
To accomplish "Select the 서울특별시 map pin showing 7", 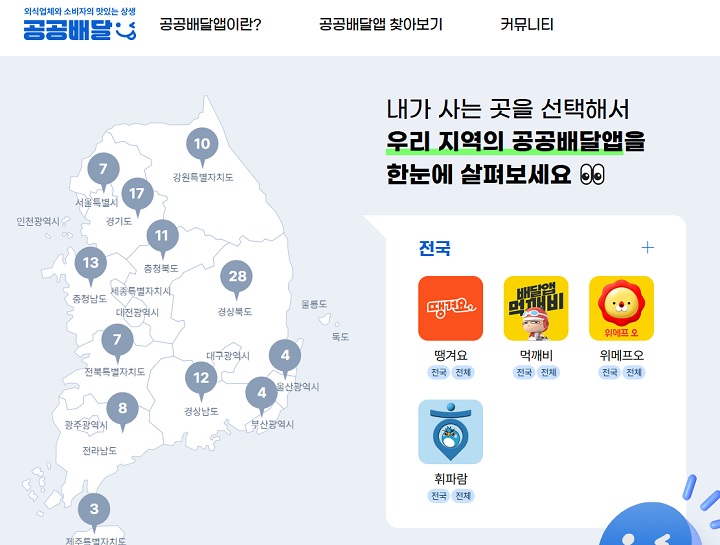I will (x=102, y=170).
